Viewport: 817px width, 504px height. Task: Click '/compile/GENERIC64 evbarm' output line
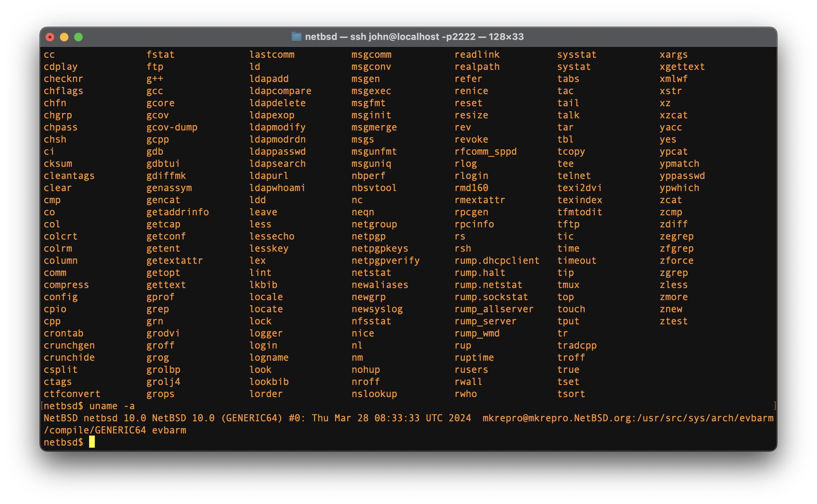[x=115, y=430]
